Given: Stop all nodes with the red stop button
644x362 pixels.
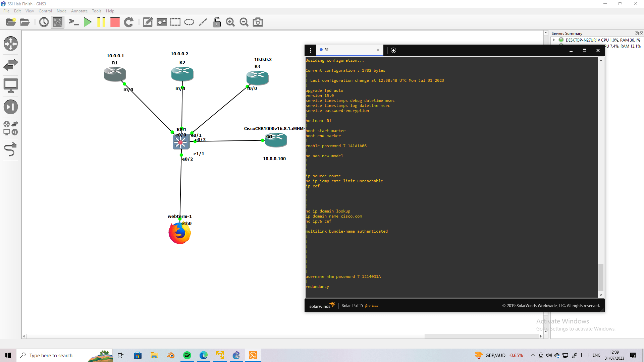Looking at the screenshot, I should [x=115, y=22].
